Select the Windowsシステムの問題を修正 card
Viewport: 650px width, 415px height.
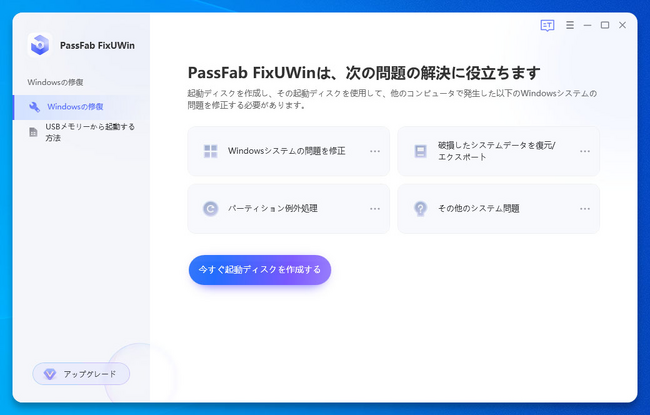click(287, 151)
